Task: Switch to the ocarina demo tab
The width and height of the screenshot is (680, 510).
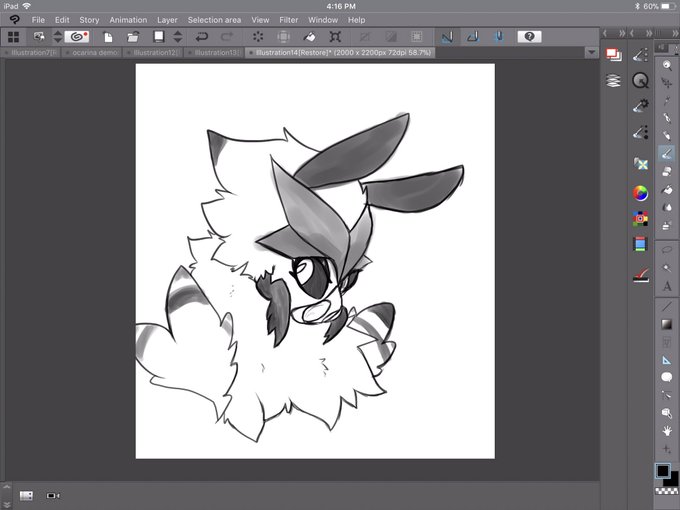Action: coord(92,52)
